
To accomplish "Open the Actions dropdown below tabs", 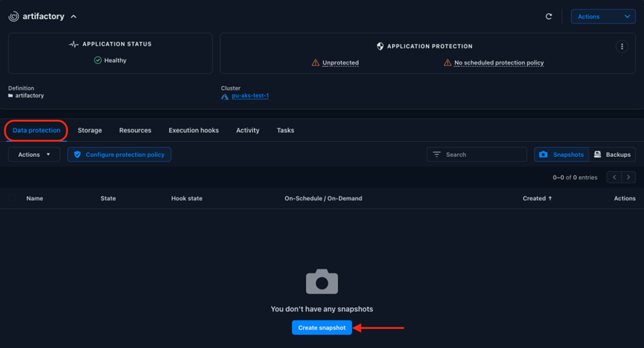I will (34, 155).
